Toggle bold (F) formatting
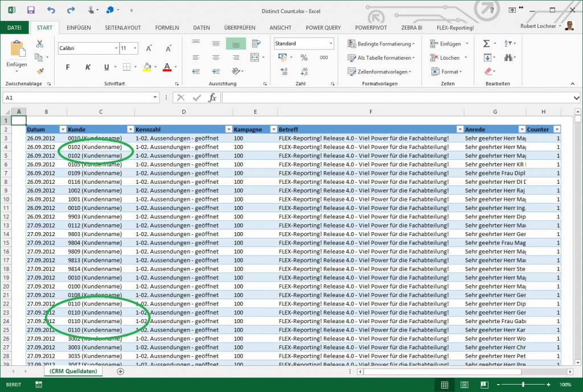 pyautogui.click(x=68, y=67)
